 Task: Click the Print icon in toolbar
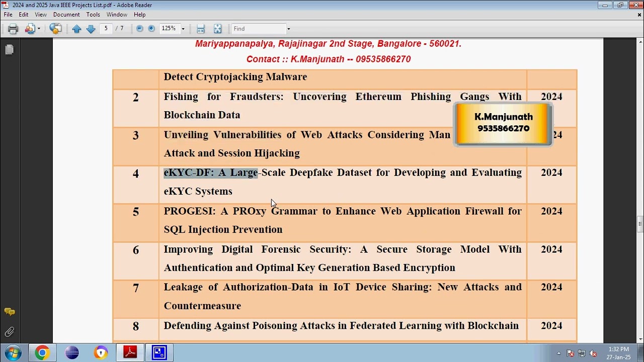(x=13, y=29)
